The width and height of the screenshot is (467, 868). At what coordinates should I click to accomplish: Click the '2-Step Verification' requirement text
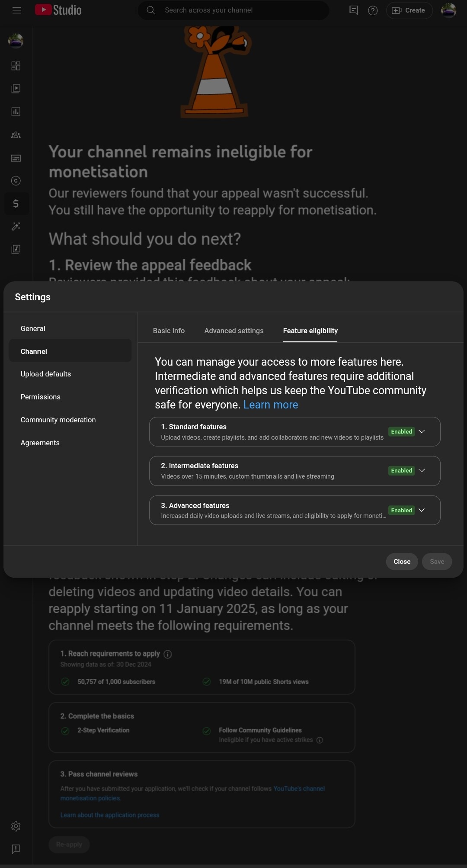[103, 730]
